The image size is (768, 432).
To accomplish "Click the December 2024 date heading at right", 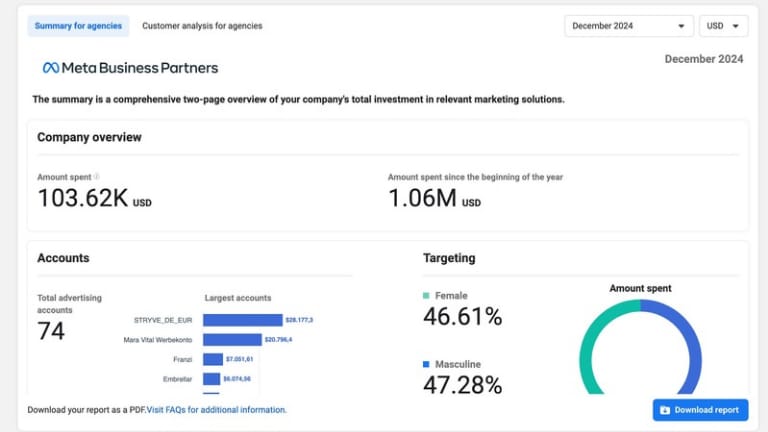I will (x=704, y=59).
